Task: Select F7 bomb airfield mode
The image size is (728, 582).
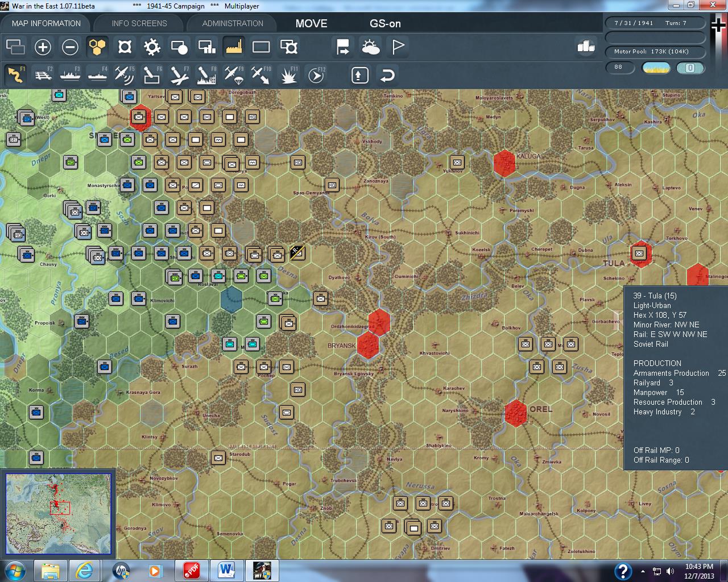Action: click(x=179, y=74)
